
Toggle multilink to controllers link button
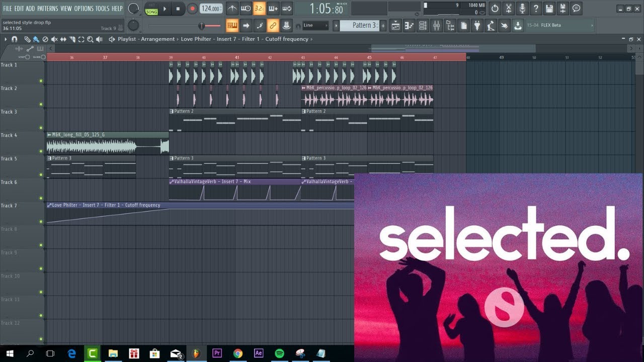[273, 25]
